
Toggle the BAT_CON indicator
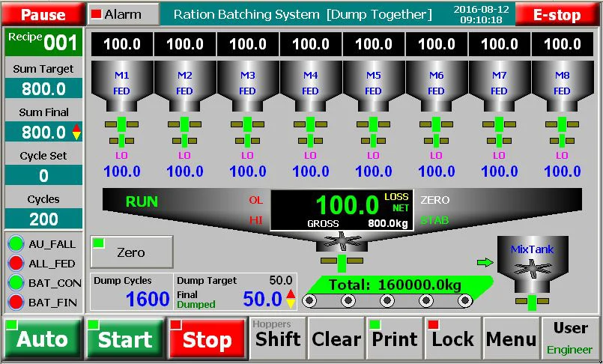15,282
